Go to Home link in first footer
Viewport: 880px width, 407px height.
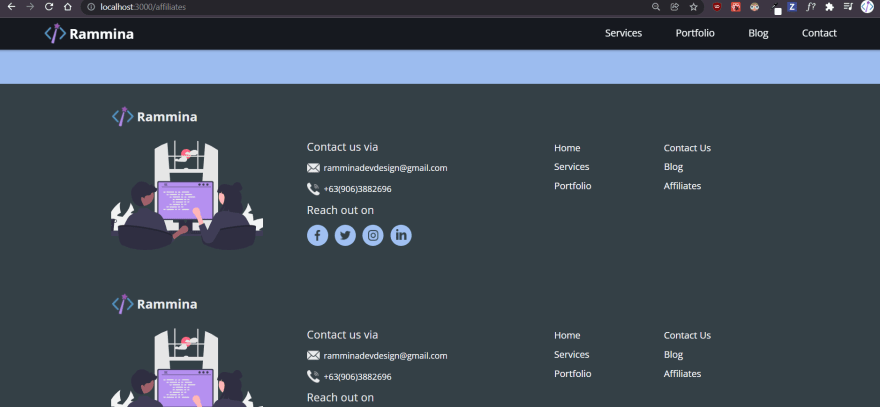[567, 148]
